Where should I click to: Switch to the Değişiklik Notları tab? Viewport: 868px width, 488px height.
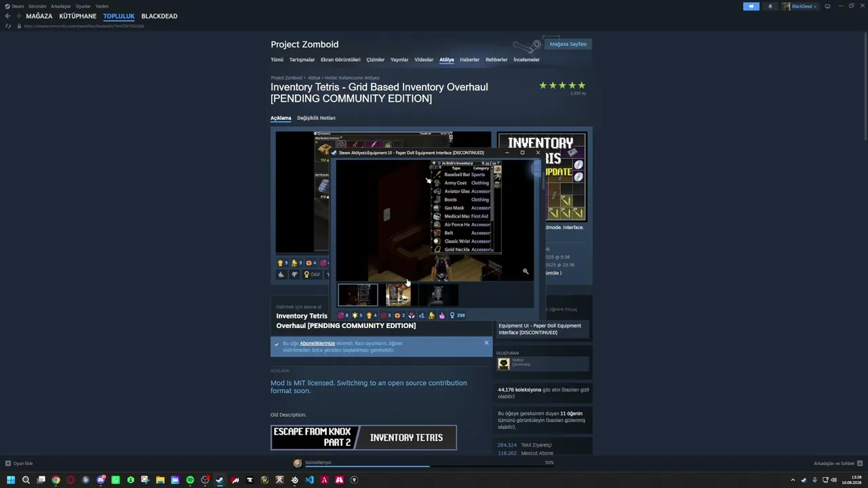pyautogui.click(x=316, y=118)
